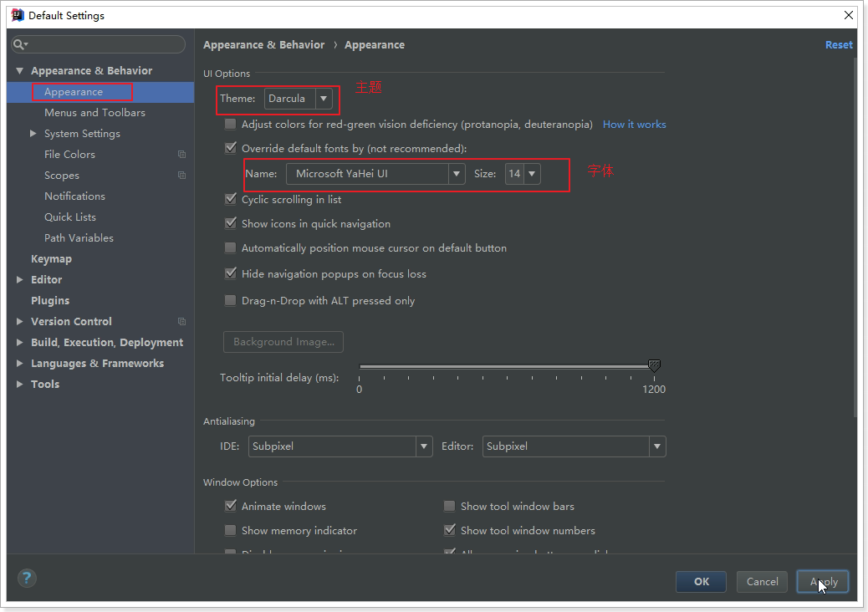Viewport: 868px width, 612px height.
Task: Enable Show memory indicator option
Action: point(230,531)
